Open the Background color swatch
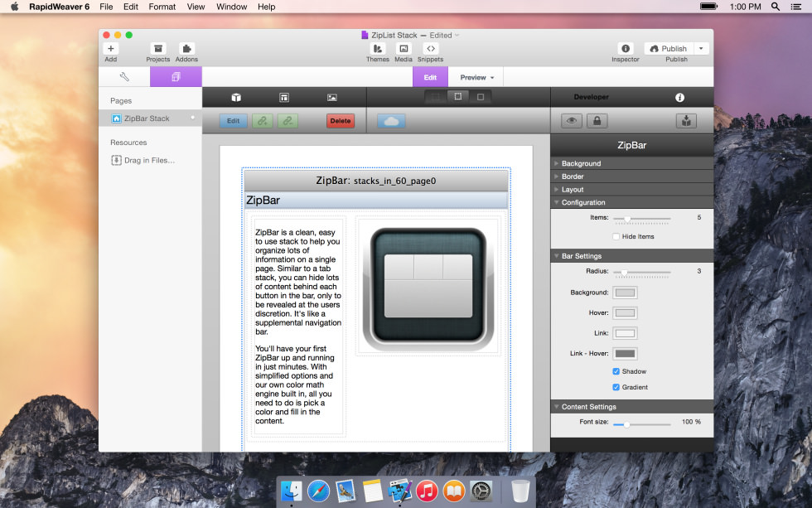812x508 pixels. pyautogui.click(x=625, y=293)
